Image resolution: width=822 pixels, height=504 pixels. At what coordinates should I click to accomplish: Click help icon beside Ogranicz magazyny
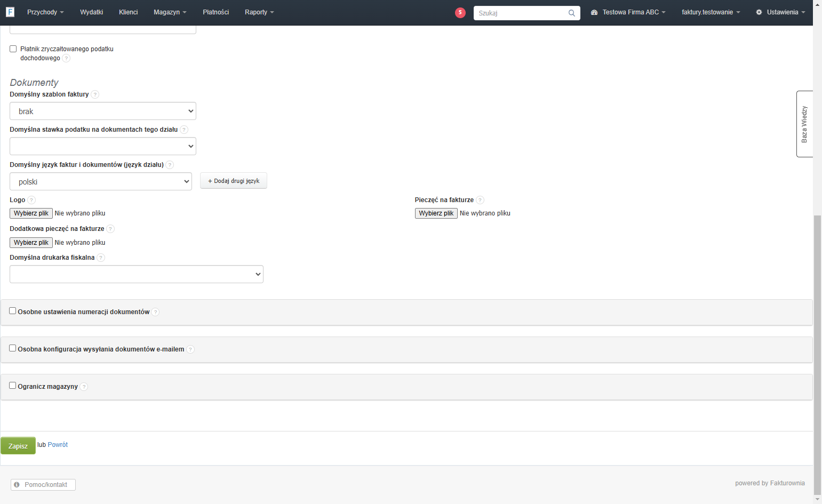[x=84, y=387]
